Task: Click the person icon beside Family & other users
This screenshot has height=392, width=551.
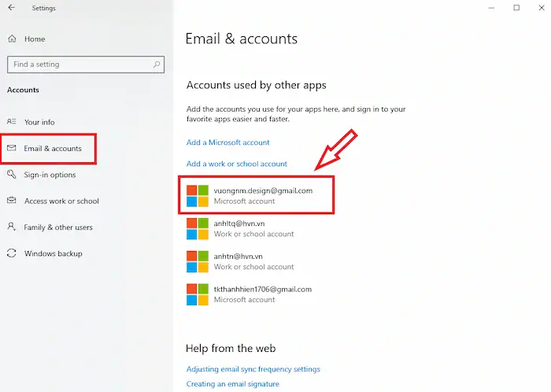Action: (x=12, y=227)
